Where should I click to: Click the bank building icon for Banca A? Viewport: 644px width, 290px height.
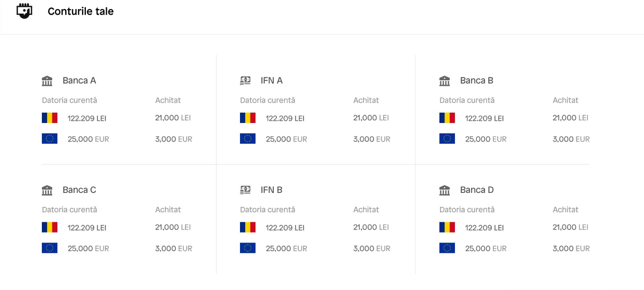point(47,81)
